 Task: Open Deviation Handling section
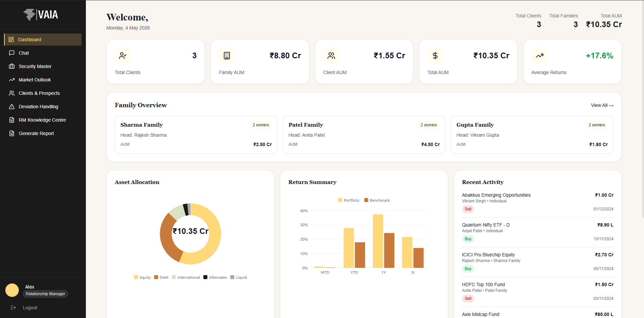(x=43, y=107)
